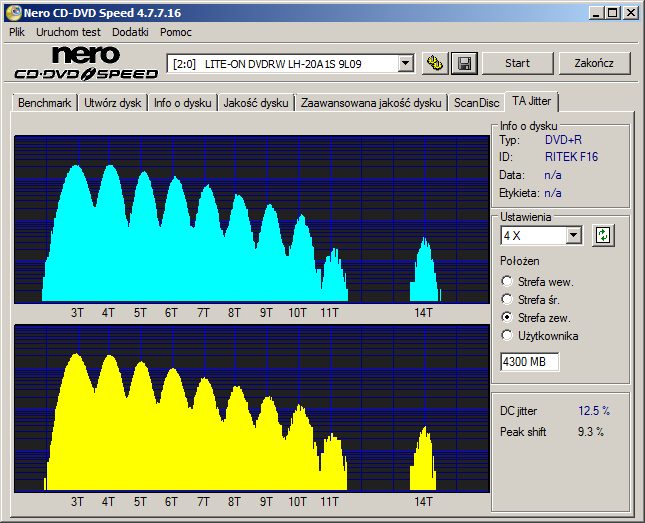
Task: Click the 14T peak in cyan graph
Action: click(x=425, y=270)
